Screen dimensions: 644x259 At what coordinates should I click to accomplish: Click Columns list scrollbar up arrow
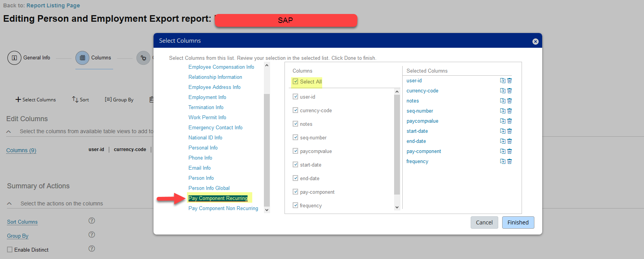tap(397, 92)
